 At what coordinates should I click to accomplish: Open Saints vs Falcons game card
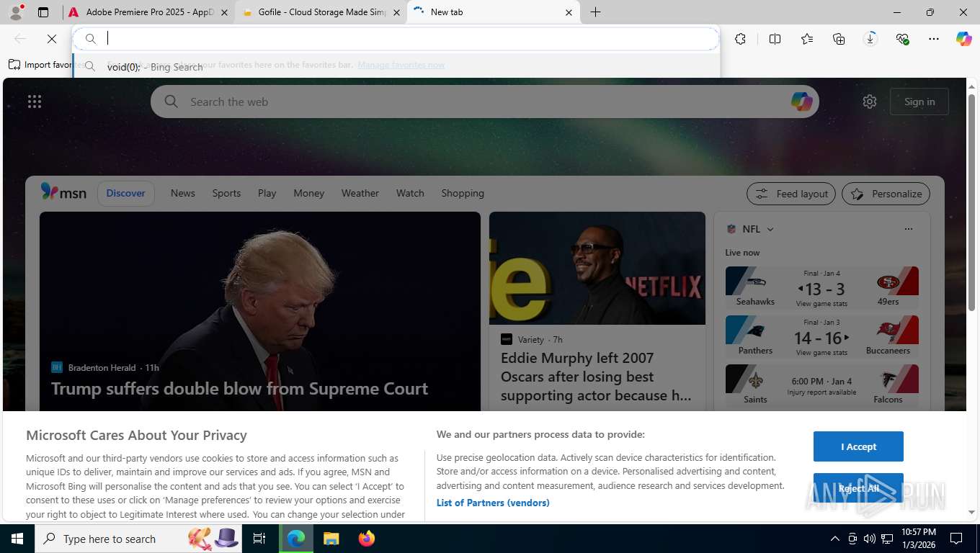821,385
